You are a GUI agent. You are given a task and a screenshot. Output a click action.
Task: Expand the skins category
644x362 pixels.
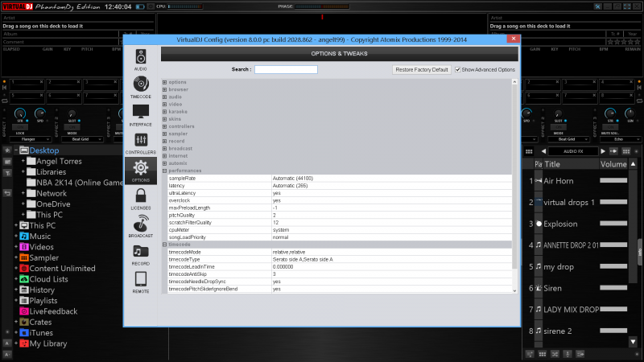165,119
